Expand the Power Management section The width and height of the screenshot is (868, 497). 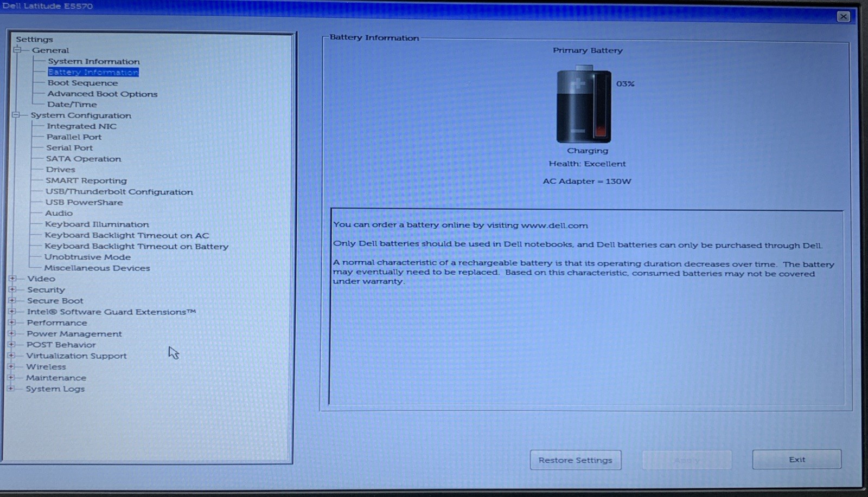[x=12, y=333]
